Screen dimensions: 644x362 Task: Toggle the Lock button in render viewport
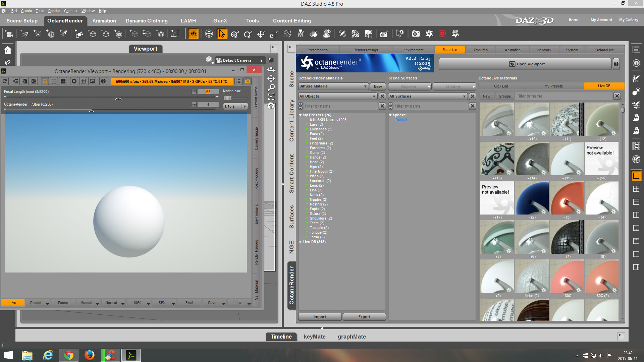[x=237, y=303]
